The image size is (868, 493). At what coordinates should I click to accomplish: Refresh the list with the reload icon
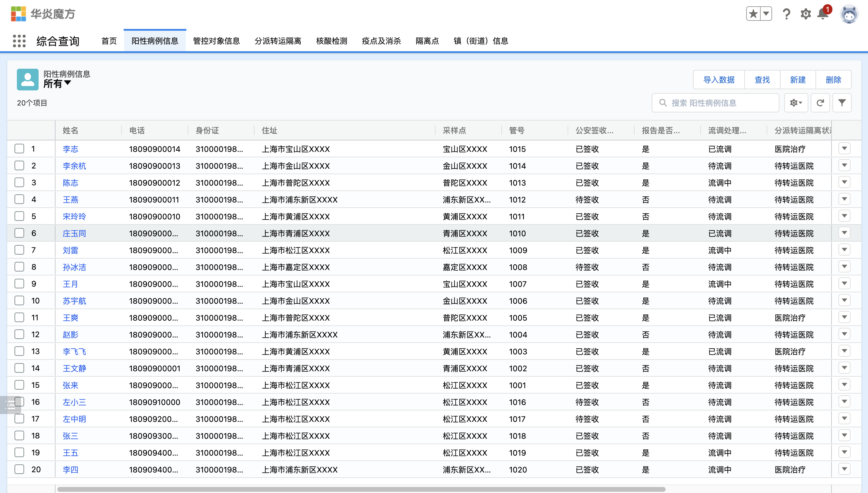coord(820,102)
